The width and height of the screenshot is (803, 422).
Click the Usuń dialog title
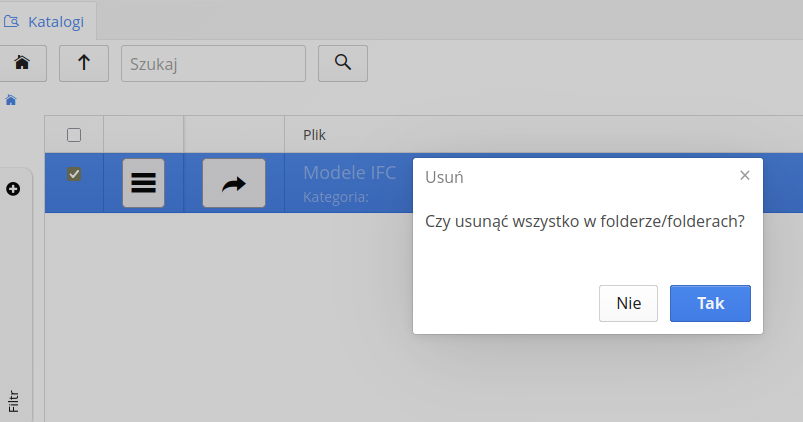[x=444, y=177]
